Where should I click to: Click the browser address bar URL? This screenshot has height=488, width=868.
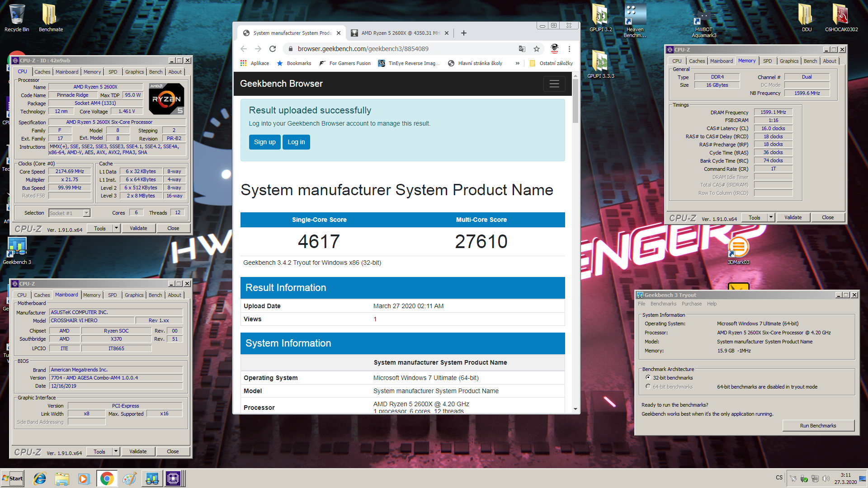tap(363, 49)
